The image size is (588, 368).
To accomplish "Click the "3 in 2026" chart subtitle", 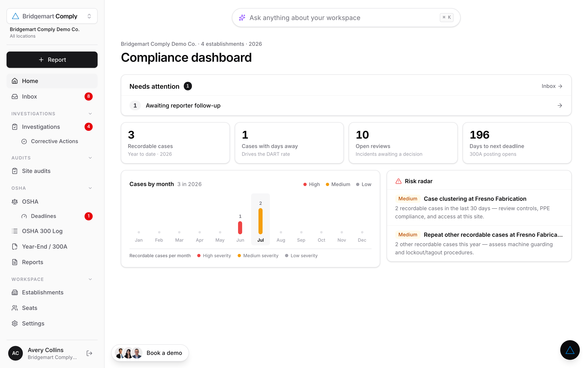I will (x=189, y=184).
